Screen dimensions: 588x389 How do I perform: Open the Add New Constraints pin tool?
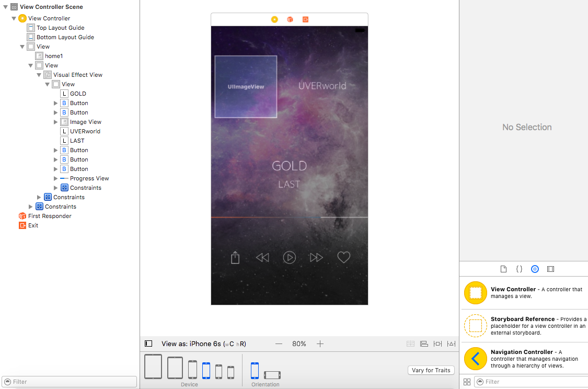point(437,344)
